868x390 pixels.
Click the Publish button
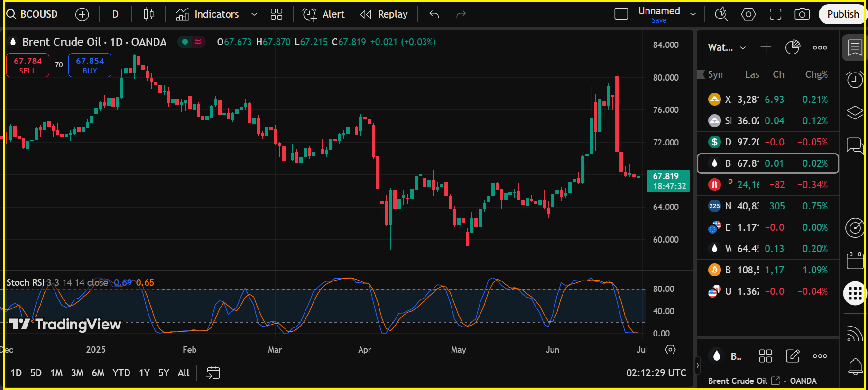click(842, 14)
